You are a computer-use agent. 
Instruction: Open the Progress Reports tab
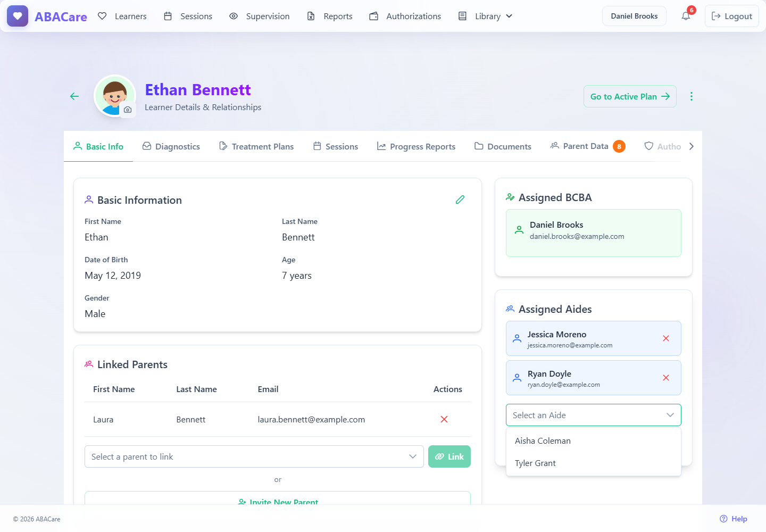click(417, 146)
